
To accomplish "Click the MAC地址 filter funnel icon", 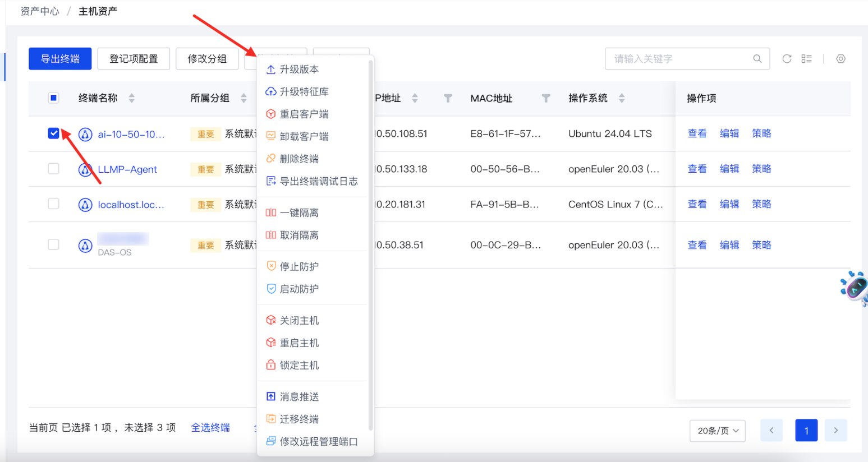I will (545, 98).
